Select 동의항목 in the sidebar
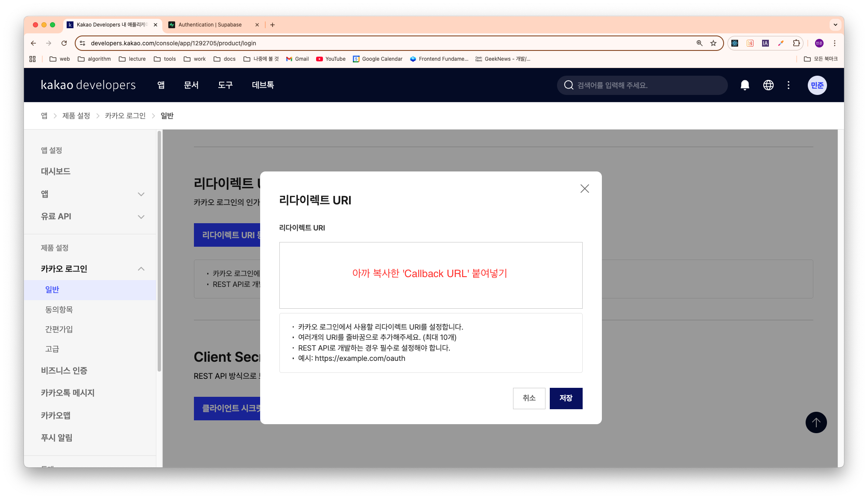This screenshot has height=499, width=868. pyautogui.click(x=59, y=310)
